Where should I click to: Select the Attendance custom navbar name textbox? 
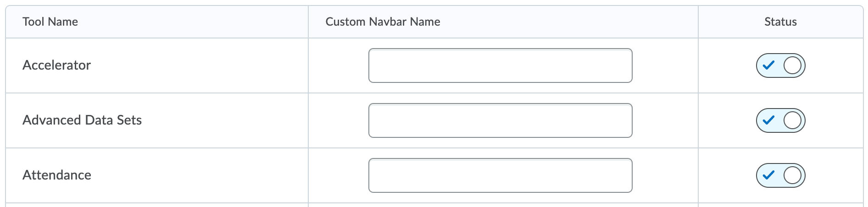[500, 175]
